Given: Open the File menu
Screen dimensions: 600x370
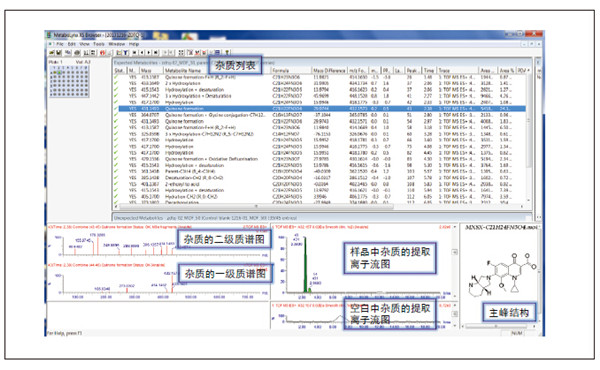Looking at the screenshot, I should coord(60,44).
